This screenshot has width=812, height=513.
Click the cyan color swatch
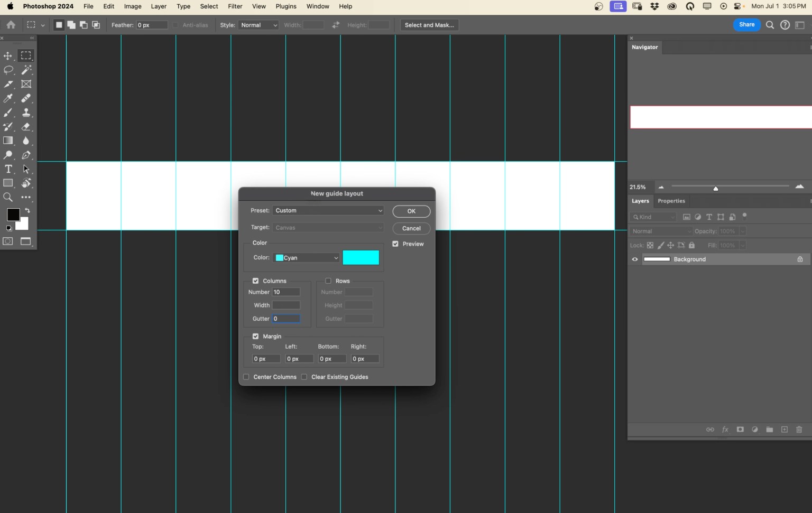361,257
